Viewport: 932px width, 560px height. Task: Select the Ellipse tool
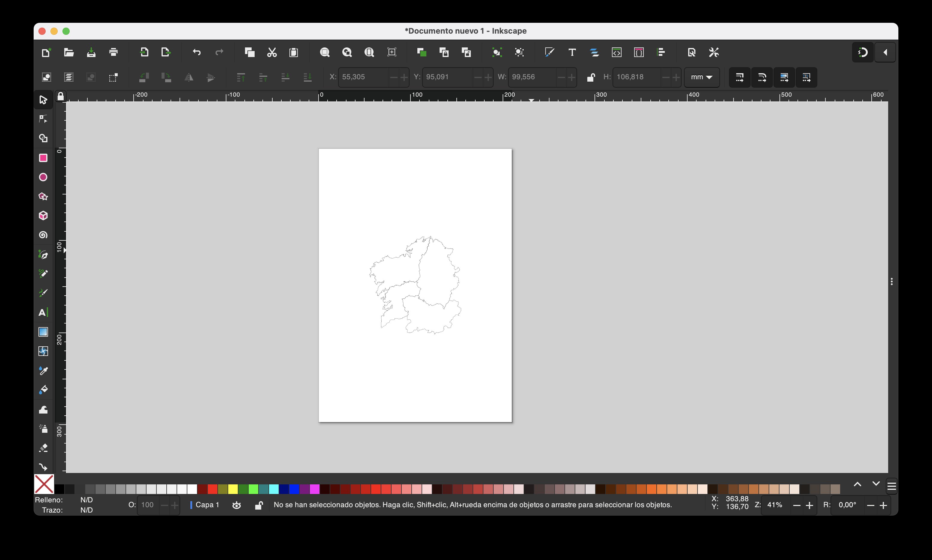43,177
